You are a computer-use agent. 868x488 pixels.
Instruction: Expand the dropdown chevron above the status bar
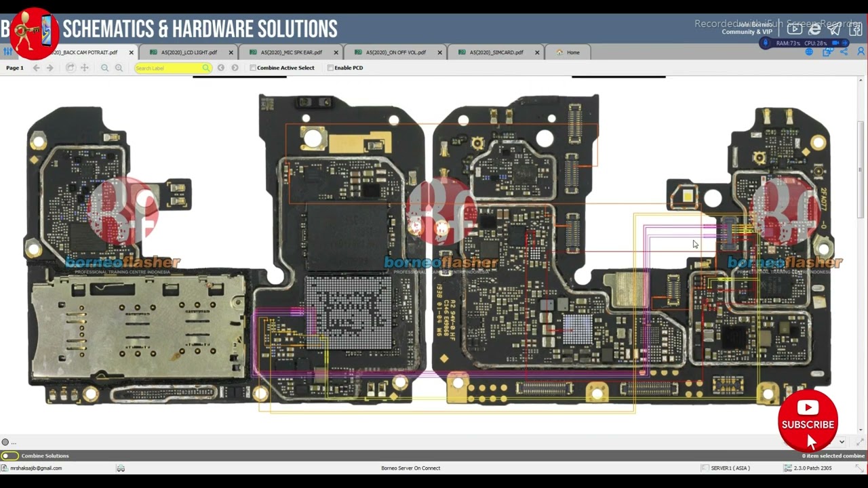point(842,442)
